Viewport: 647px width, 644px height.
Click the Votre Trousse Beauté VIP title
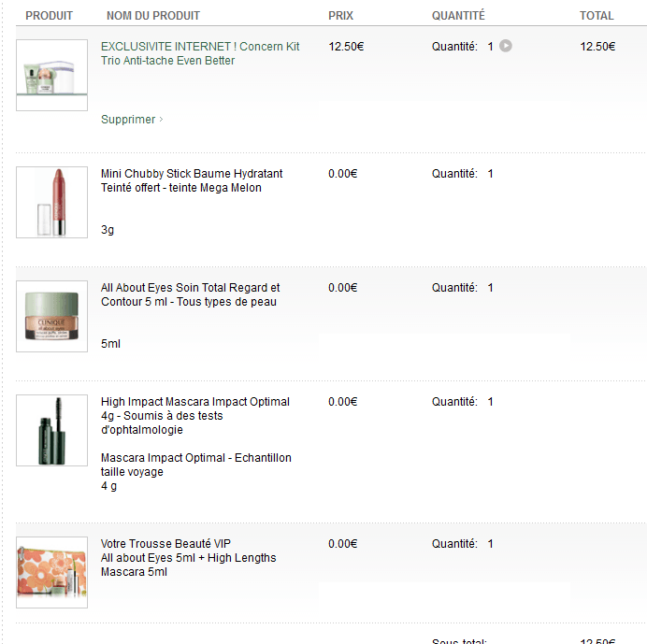(165, 544)
